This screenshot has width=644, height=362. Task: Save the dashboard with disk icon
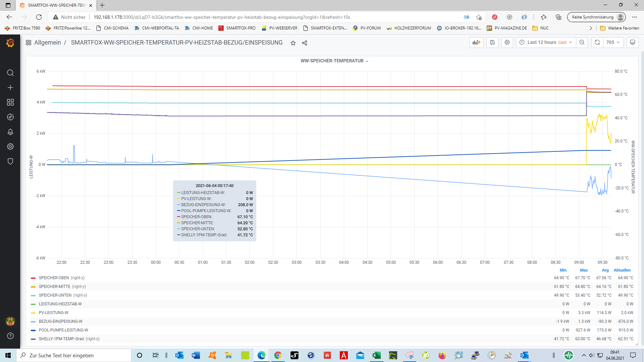[492, 43]
